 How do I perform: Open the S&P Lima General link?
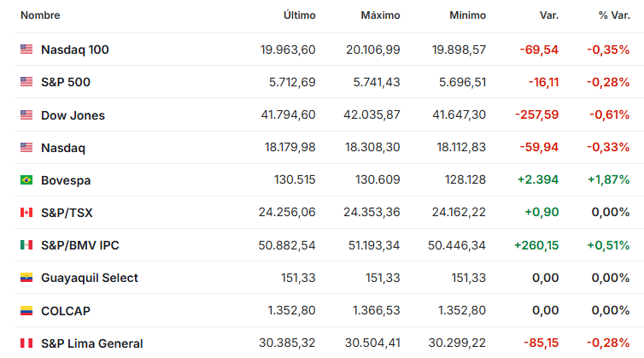(x=92, y=343)
